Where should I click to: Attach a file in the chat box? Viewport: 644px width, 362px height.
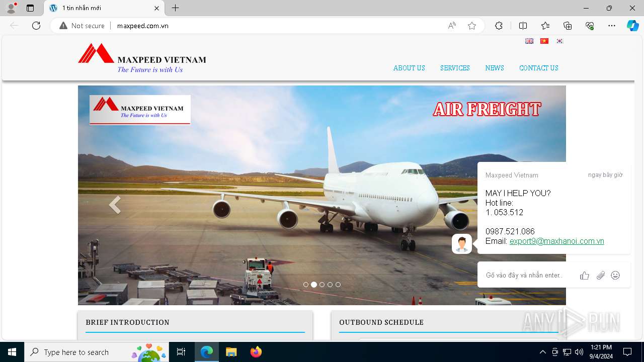point(600,276)
